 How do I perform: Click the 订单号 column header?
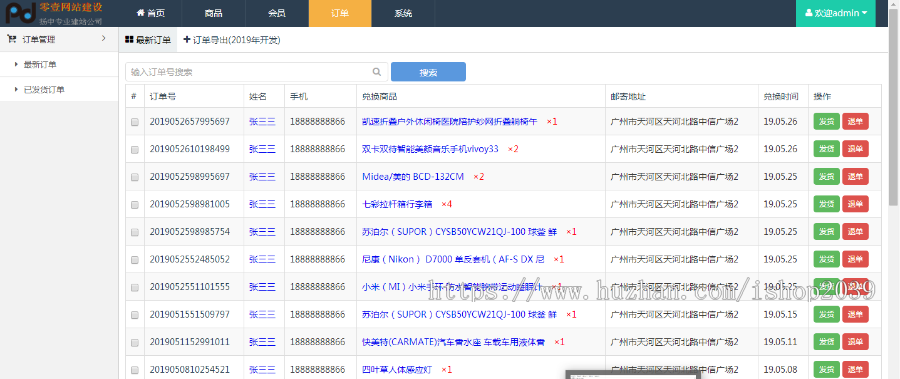163,96
